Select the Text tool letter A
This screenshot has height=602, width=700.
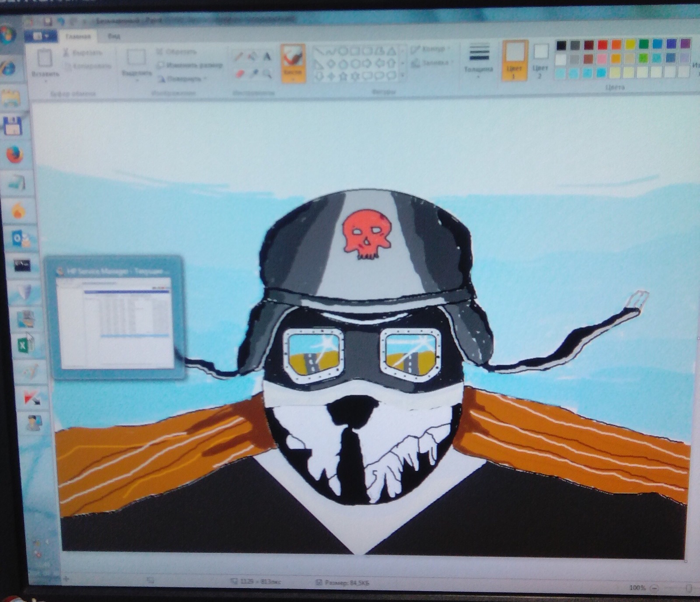click(x=266, y=56)
